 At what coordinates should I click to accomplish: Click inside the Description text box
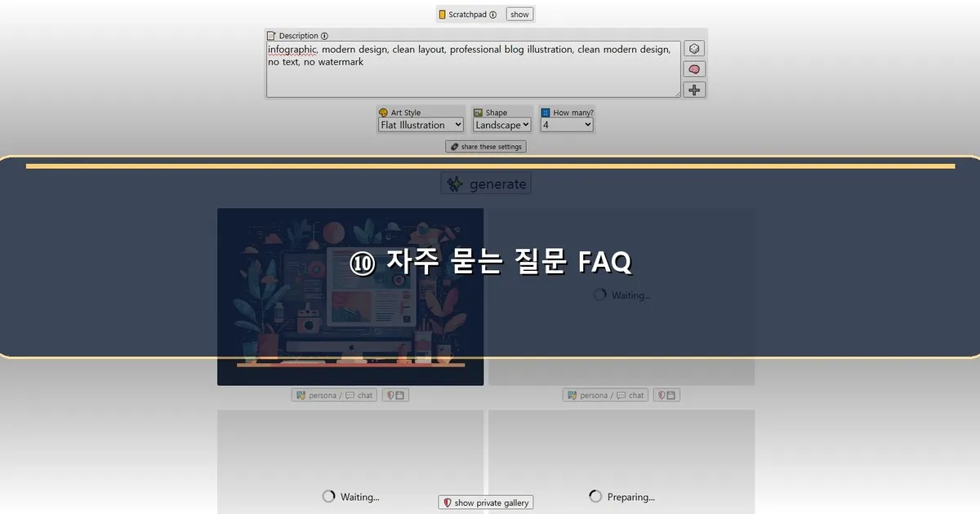[x=473, y=69]
